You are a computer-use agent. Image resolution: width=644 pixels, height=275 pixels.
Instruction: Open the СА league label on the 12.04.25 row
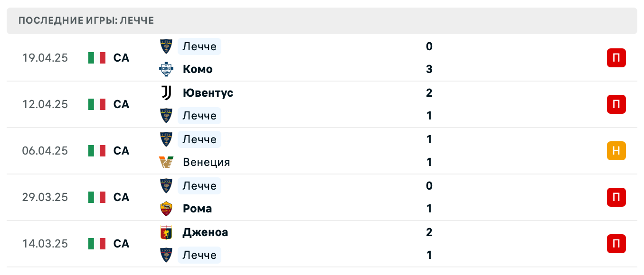122,104
